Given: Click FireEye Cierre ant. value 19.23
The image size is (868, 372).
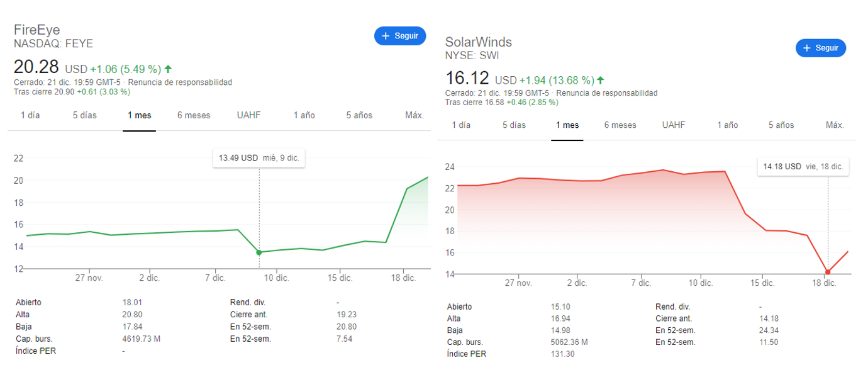Looking at the screenshot, I should [x=347, y=315].
